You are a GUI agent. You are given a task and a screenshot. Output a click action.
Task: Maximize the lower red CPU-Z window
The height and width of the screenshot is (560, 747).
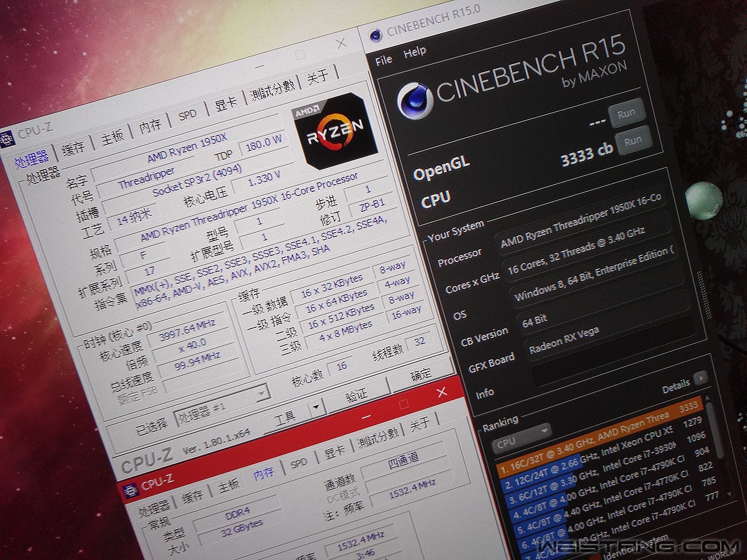tap(404, 403)
